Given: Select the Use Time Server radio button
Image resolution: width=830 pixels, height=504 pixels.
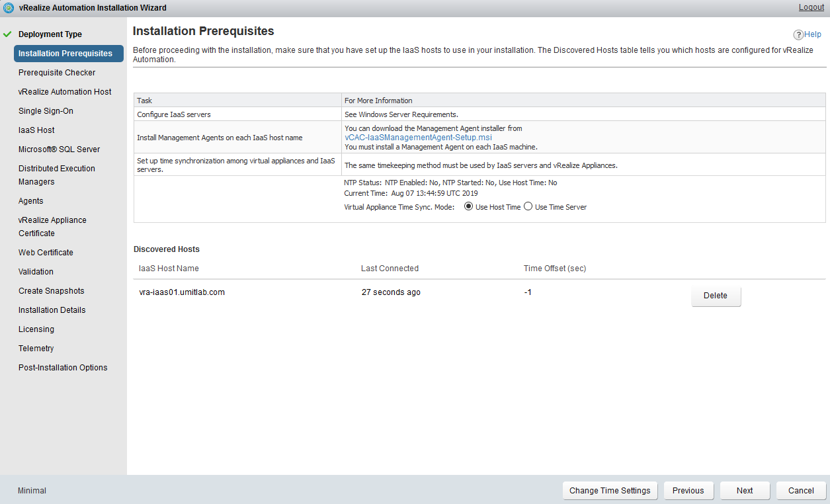Looking at the screenshot, I should point(528,206).
